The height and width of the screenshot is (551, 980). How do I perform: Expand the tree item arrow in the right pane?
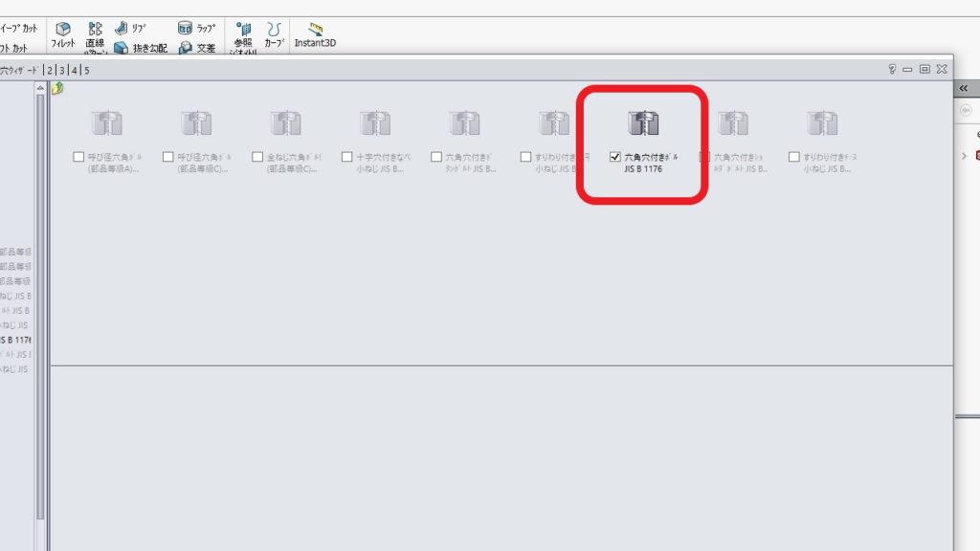point(964,155)
